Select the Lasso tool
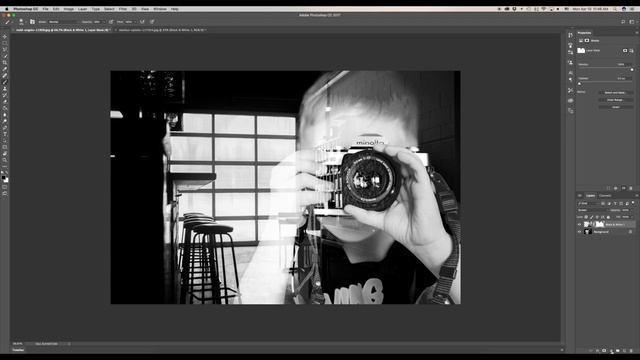Viewport: 640px width, 360px height. point(5,49)
